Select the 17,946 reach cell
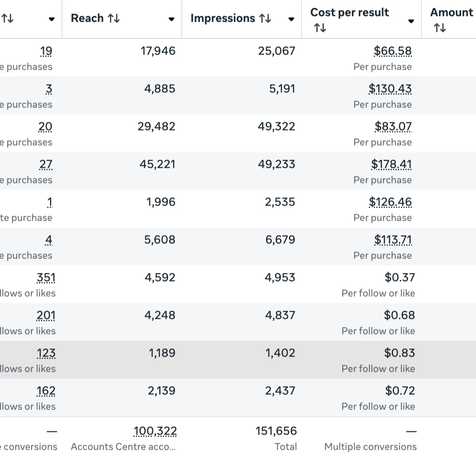Image resolution: width=476 pixels, height=474 pixels. (158, 51)
